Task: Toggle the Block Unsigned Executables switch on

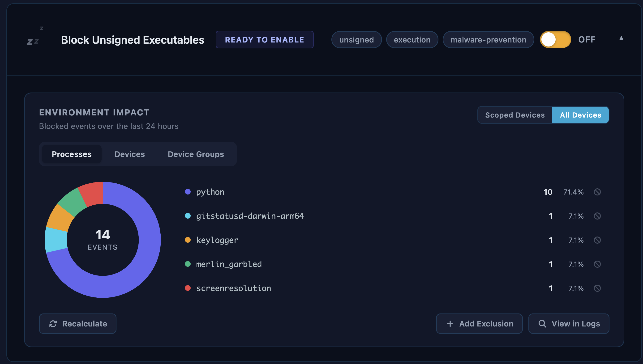Action: [x=555, y=39]
